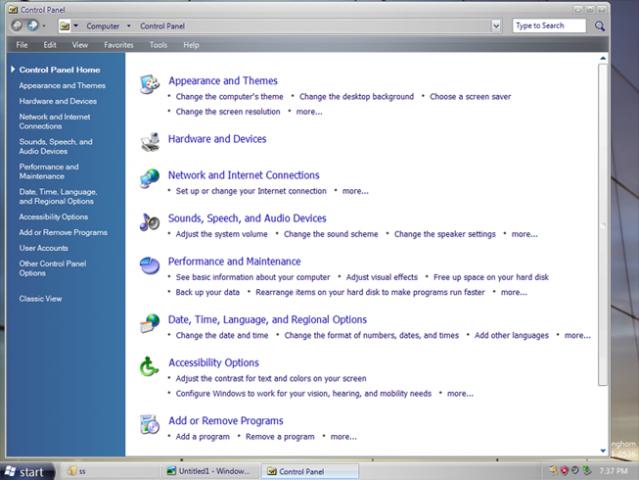Open Accessibility Options in sidebar

[x=53, y=217]
